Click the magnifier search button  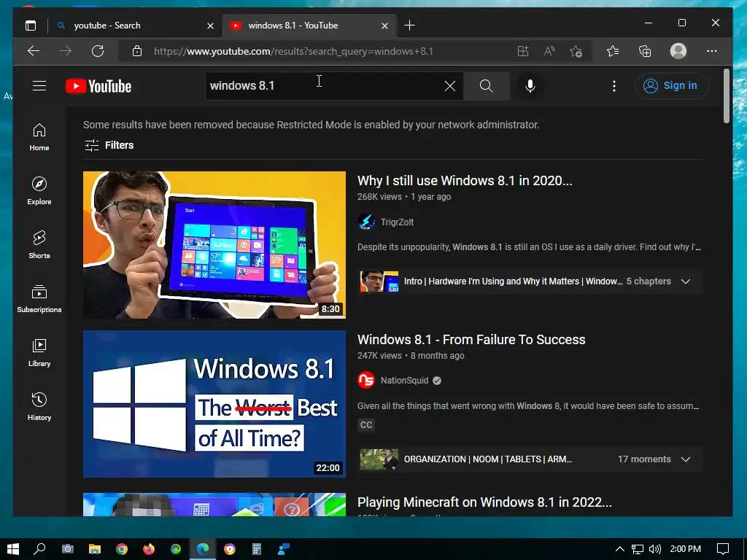(486, 86)
